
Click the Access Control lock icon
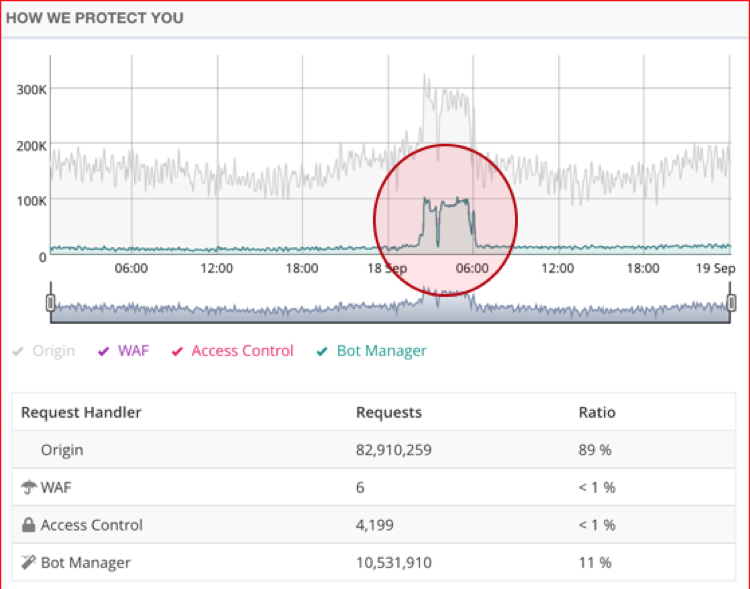28,525
